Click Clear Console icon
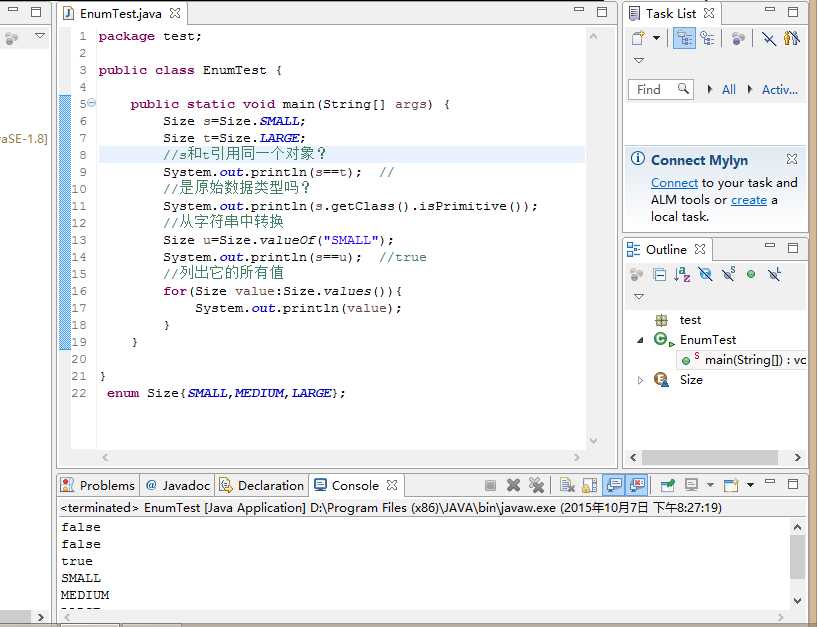 [x=567, y=486]
